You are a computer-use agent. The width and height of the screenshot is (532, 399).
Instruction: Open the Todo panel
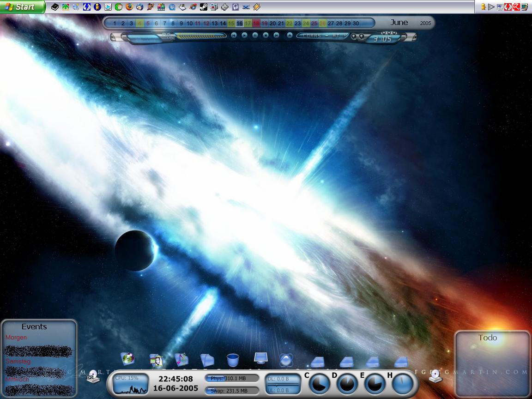point(492,364)
